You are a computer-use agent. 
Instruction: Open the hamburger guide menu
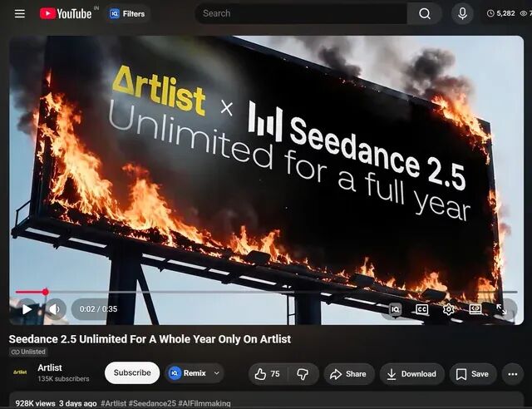coord(20,13)
